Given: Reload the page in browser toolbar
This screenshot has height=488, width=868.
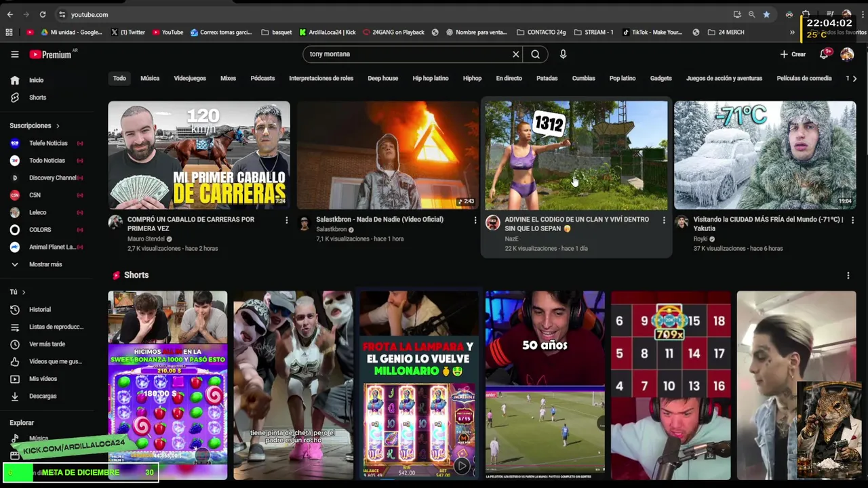Looking at the screenshot, I should point(43,14).
